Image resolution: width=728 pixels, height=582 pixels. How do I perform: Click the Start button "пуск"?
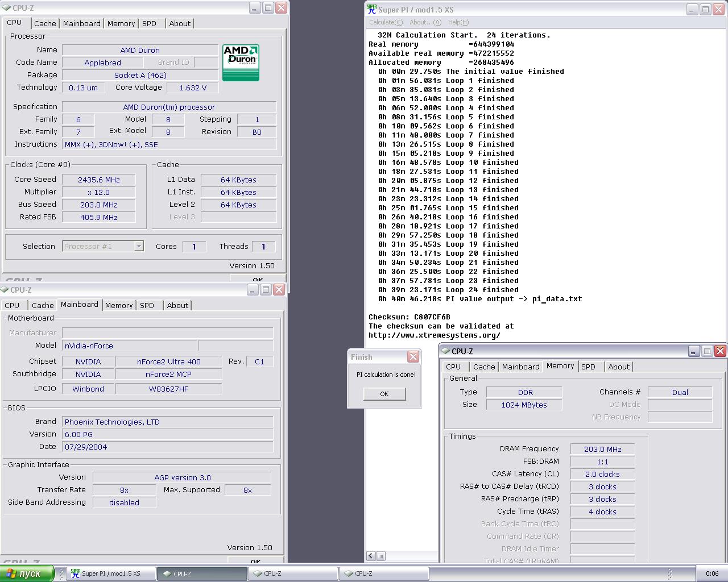click(x=27, y=573)
